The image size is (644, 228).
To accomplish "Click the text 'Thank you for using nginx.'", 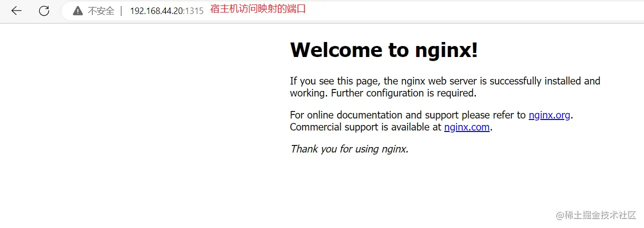I will 350,149.
